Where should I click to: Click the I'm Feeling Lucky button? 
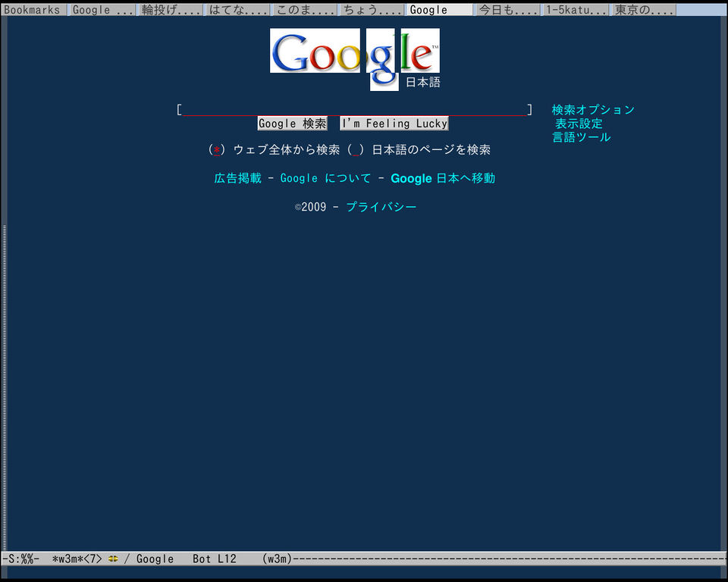click(x=394, y=124)
